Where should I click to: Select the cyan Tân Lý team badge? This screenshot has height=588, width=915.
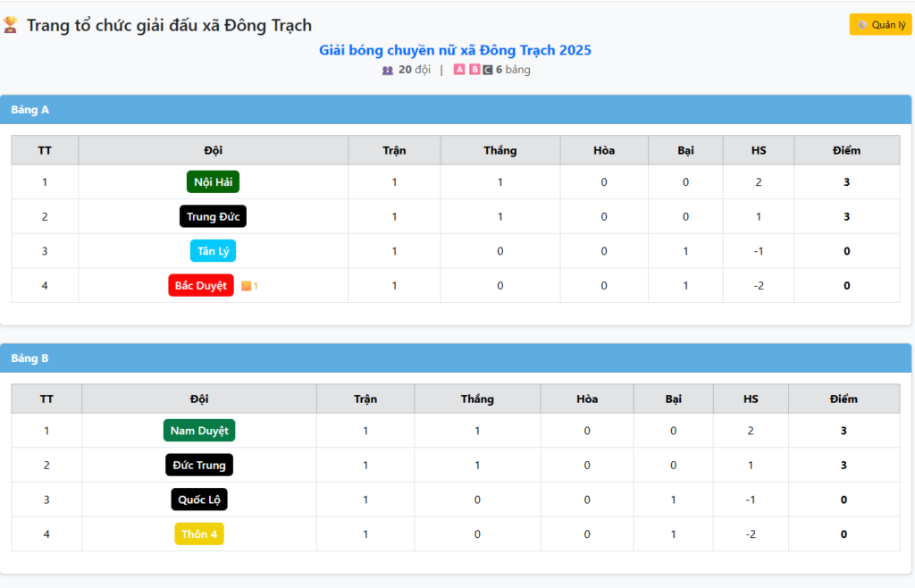213,251
